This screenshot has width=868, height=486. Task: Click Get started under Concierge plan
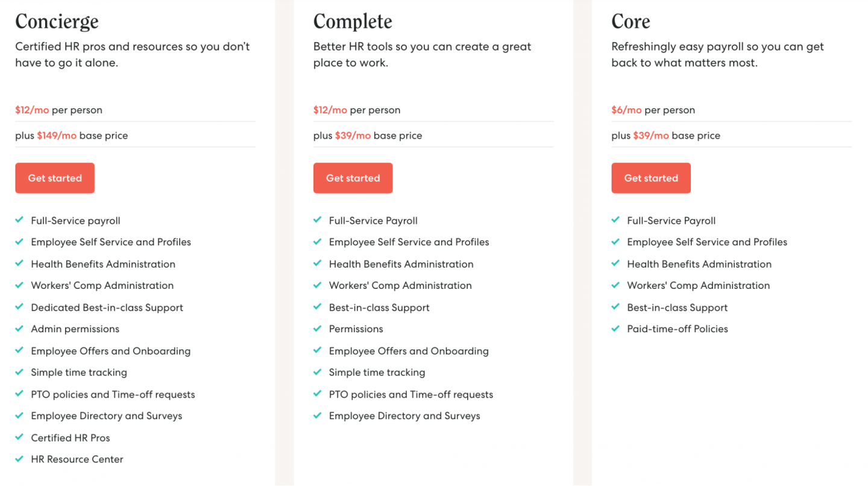point(55,178)
